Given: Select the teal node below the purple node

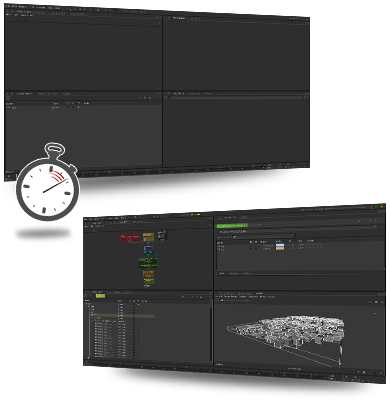Looking at the screenshot, I should tap(149, 253).
